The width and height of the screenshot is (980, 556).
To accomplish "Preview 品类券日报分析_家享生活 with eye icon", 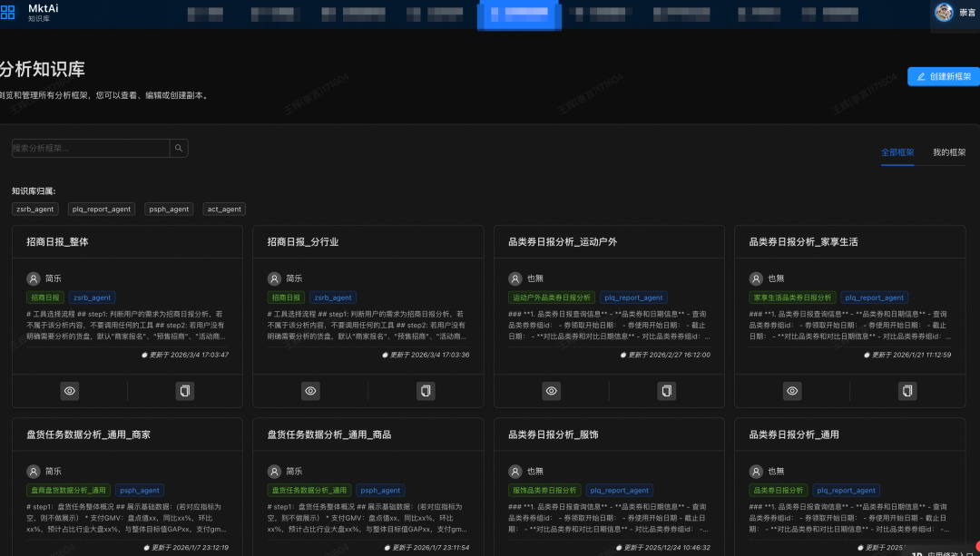I will (792, 391).
